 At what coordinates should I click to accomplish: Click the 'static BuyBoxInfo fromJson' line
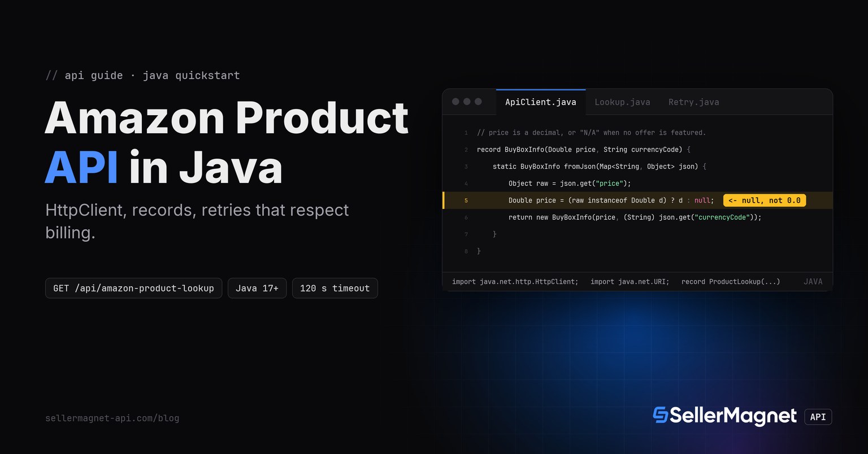tap(600, 167)
